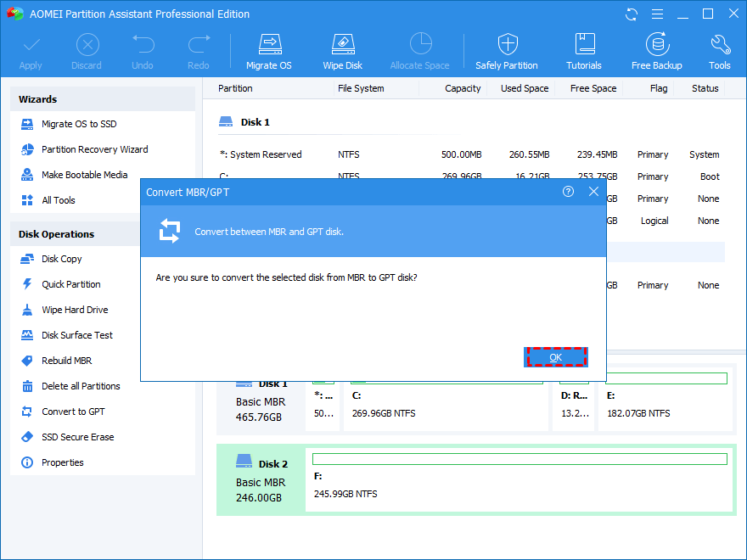The width and height of the screenshot is (747, 560).
Task: Close the Convert MBR/GPT dialog
Action: [x=593, y=192]
